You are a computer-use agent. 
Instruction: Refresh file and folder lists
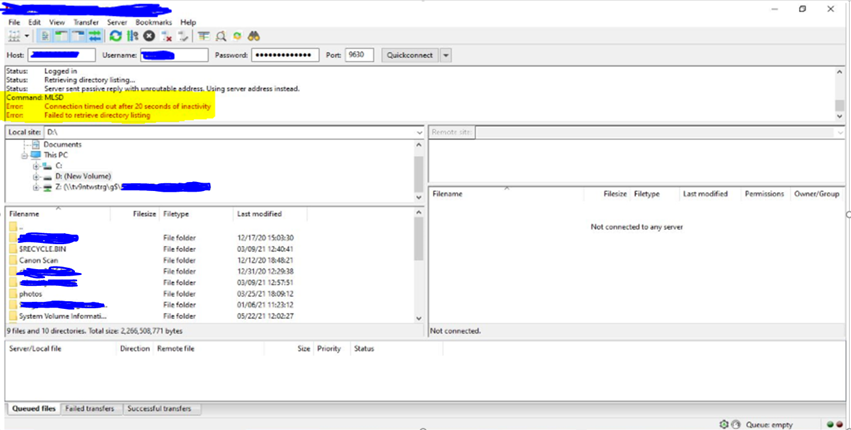click(x=116, y=36)
